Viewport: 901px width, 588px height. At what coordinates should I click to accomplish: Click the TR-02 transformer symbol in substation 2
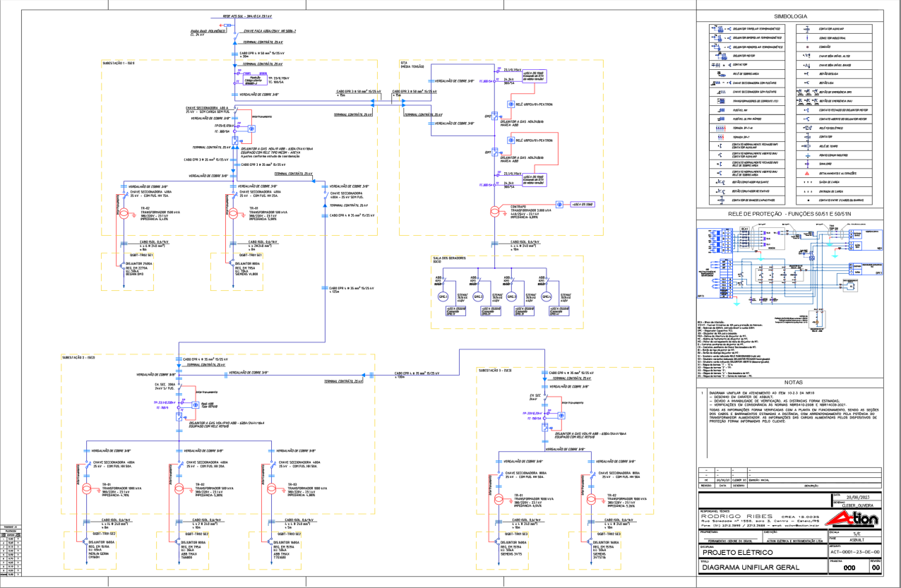[x=179, y=489]
